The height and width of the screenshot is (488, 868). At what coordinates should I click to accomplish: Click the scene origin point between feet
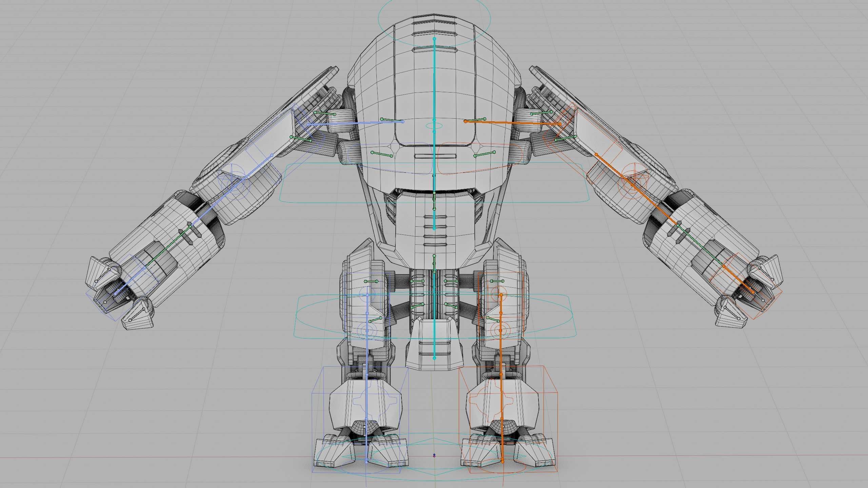pos(434,455)
